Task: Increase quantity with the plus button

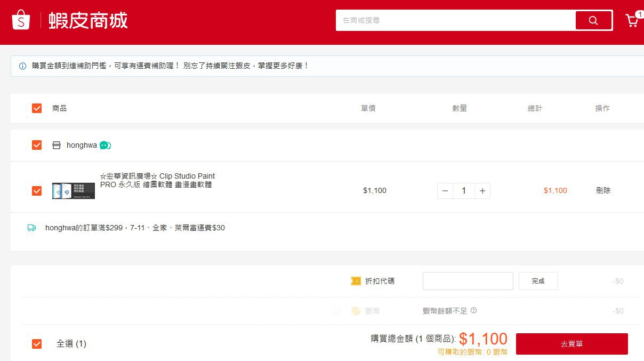Action: click(x=482, y=191)
